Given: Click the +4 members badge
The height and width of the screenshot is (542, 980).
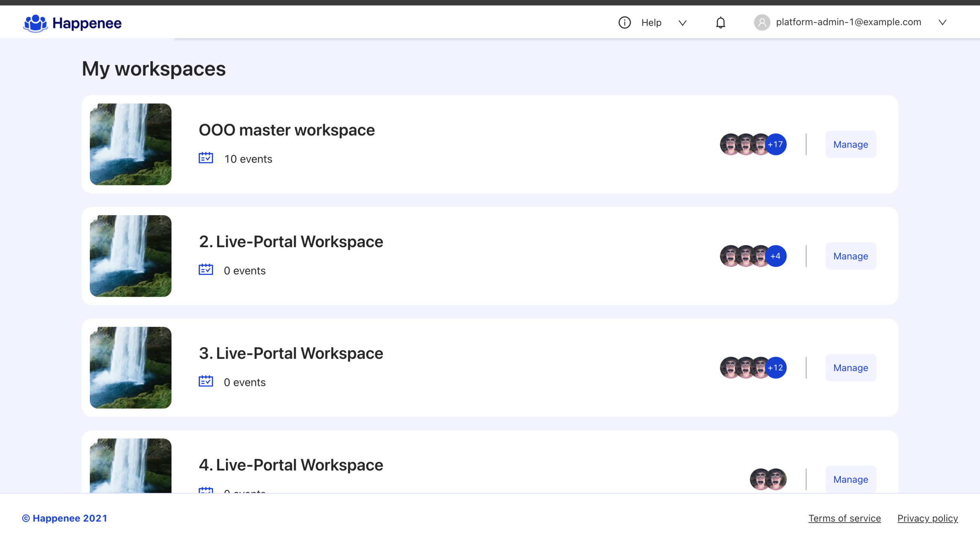Looking at the screenshot, I should [x=775, y=256].
